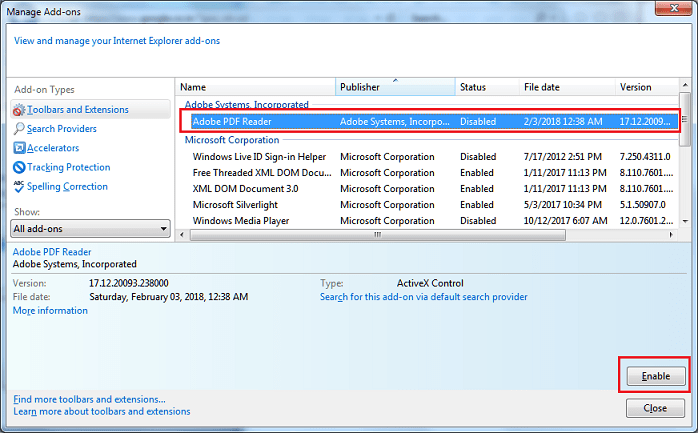This screenshot has width=698, height=433.
Task: Click the Enable button
Action: point(656,376)
